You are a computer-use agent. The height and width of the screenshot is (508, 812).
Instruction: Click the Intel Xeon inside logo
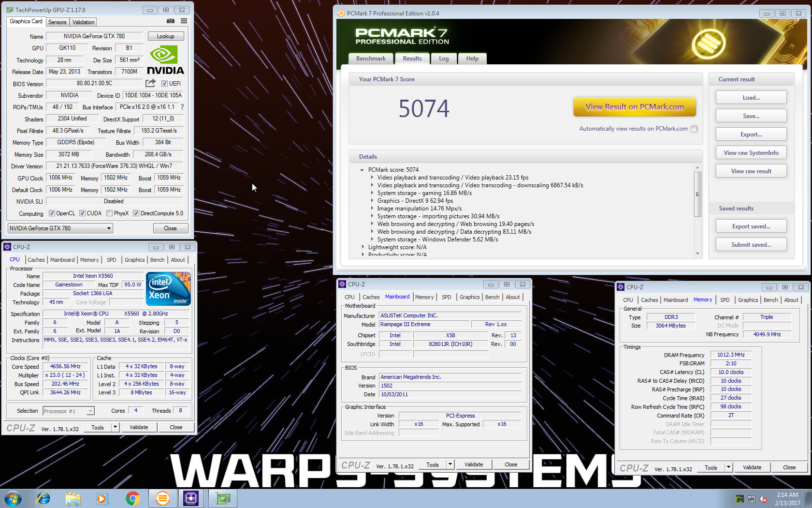[168, 289]
